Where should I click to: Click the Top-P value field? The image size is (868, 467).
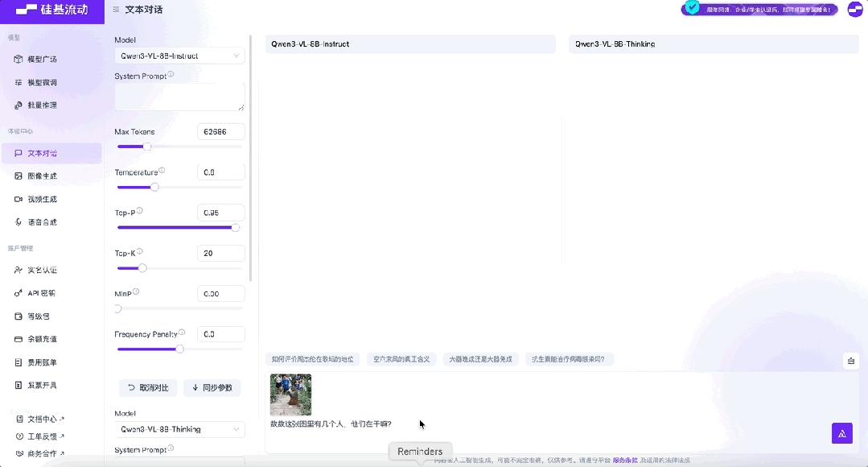[x=221, y=213]
